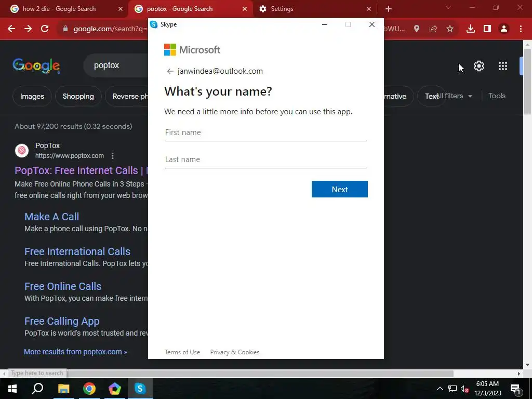Open the Free Online Calls sitelink
This screenshot has width=532, height=399.
[x=63, y=286]
